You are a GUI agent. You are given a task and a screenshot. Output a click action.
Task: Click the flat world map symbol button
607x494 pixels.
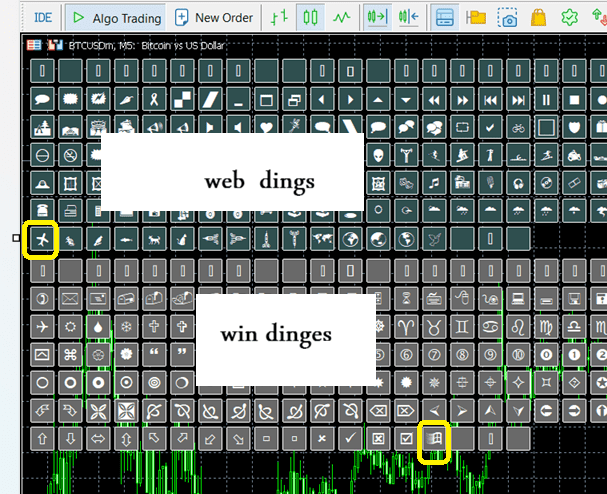click(x=322, y=239)
